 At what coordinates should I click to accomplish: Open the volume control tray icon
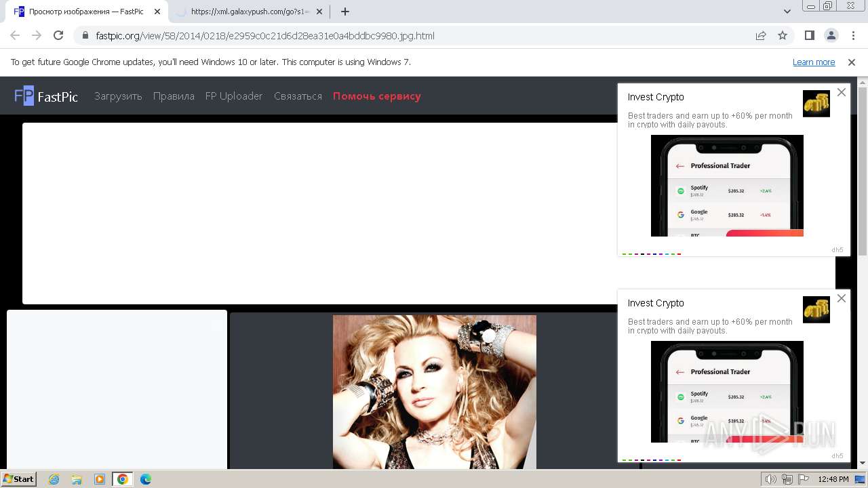point(771,479)
